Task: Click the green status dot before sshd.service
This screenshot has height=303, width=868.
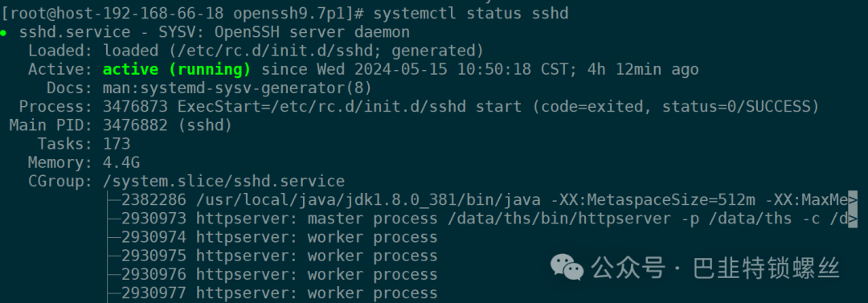Action: pos(3,33)
